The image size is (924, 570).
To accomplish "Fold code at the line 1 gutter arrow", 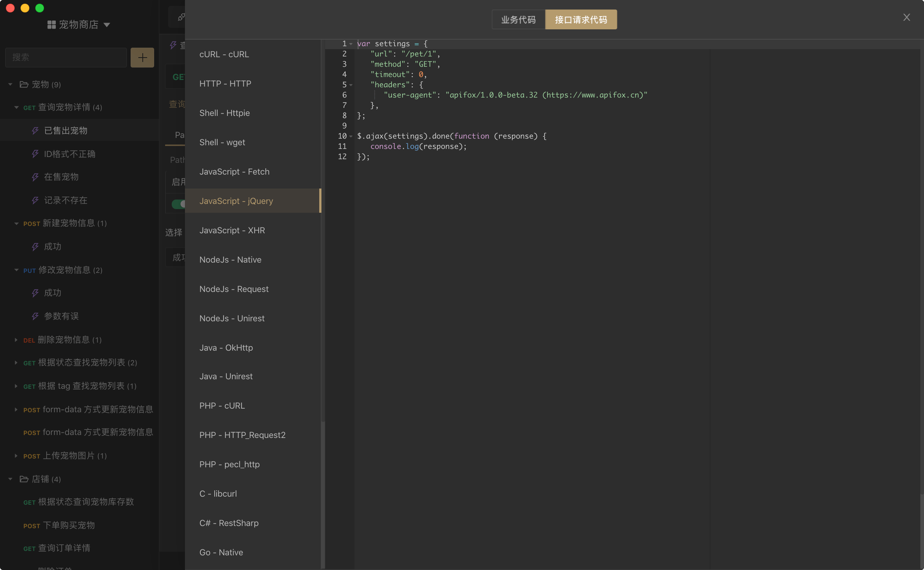I will pyautogui.click(x=351, y=44).
